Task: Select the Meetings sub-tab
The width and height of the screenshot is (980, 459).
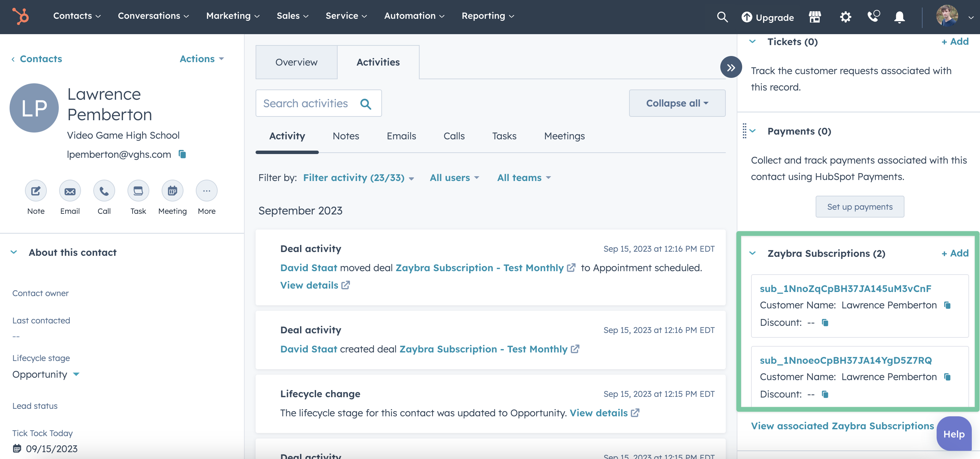Action: pos(564,136)
